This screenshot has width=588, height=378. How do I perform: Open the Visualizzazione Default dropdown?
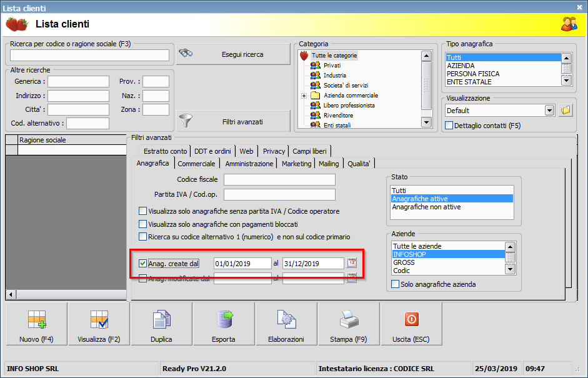(549, 110)
